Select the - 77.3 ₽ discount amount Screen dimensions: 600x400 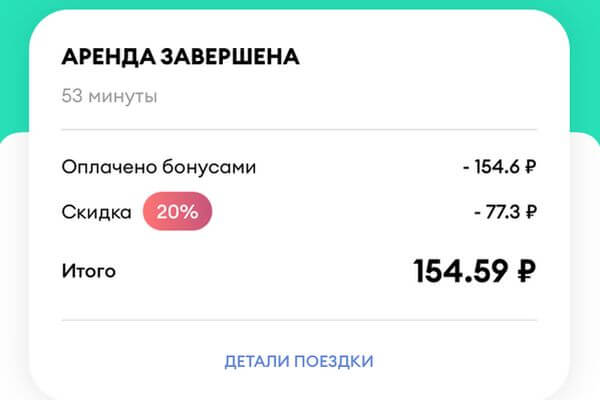tap(503, 211)
